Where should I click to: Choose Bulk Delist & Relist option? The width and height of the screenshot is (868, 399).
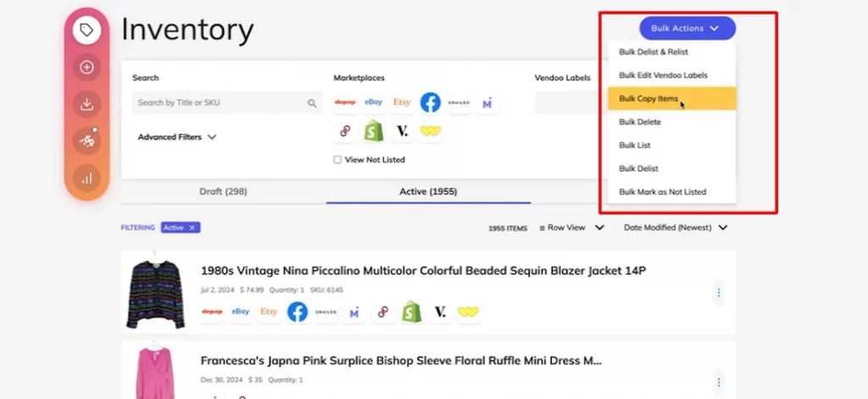pyautogui.click(x=653, y=52)
